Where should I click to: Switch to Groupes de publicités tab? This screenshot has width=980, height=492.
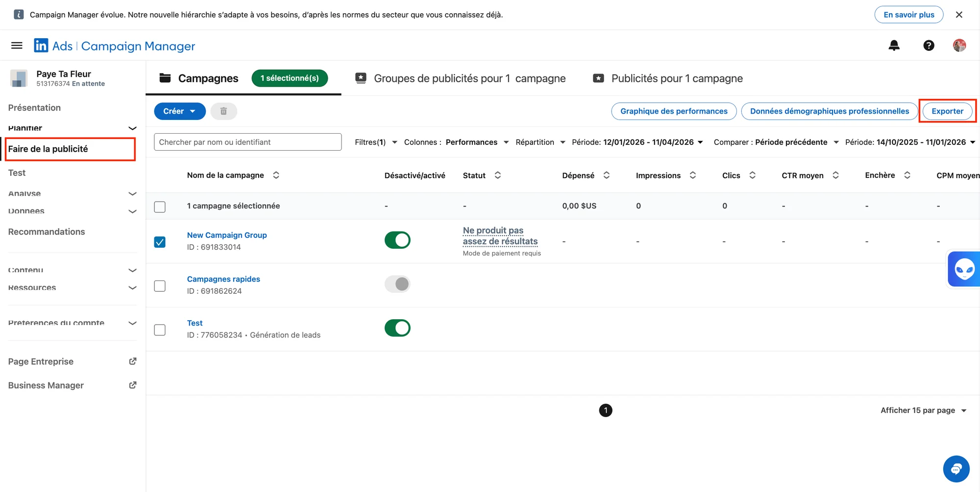click(x=460, y=78)
